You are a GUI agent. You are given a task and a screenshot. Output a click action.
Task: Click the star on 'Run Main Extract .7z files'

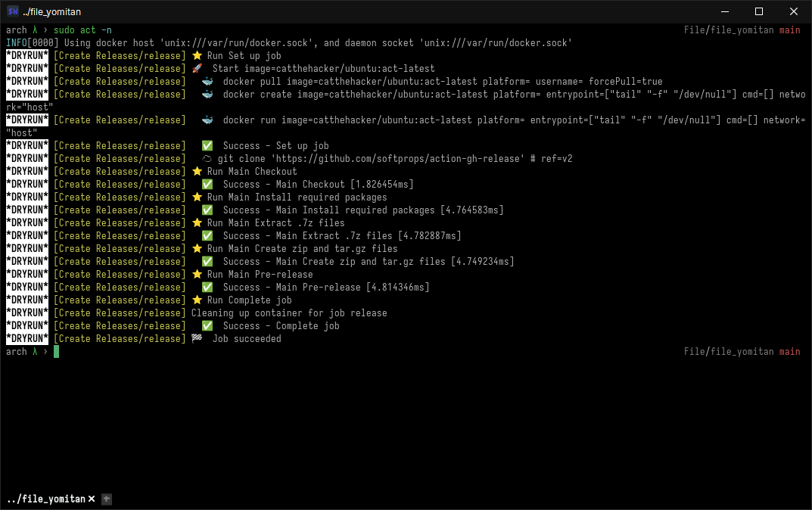tap(197, 223)
